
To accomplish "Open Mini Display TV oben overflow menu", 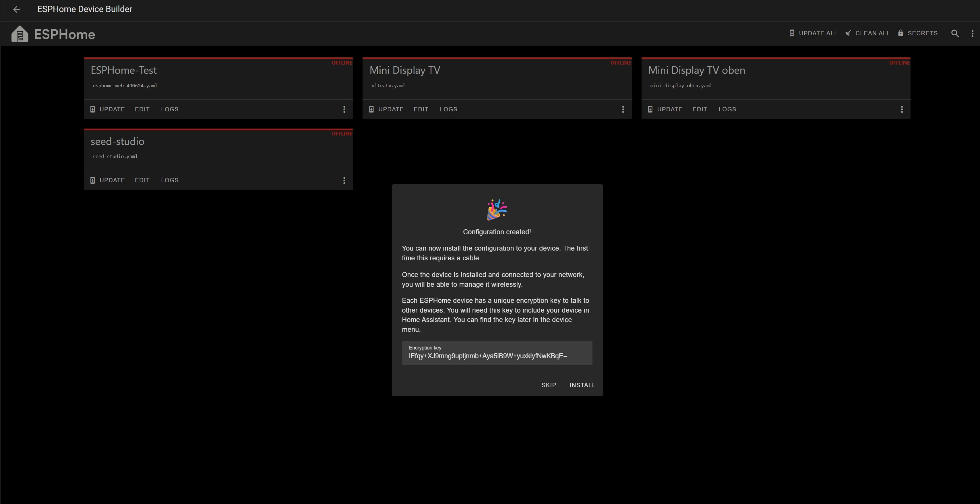I will click(901, 110).
